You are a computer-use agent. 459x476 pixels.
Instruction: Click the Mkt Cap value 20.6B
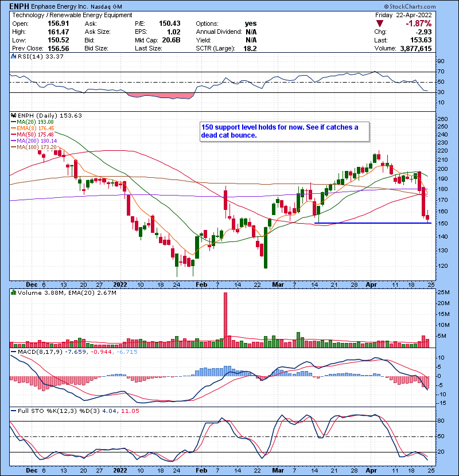pos(171,40)
